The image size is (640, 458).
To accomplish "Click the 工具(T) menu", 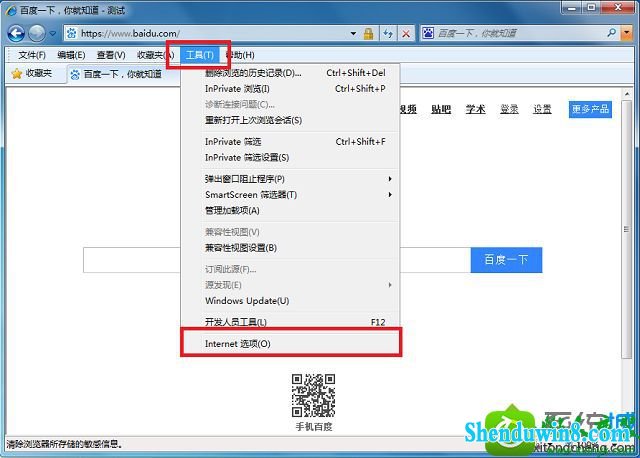I will [200, 55].
